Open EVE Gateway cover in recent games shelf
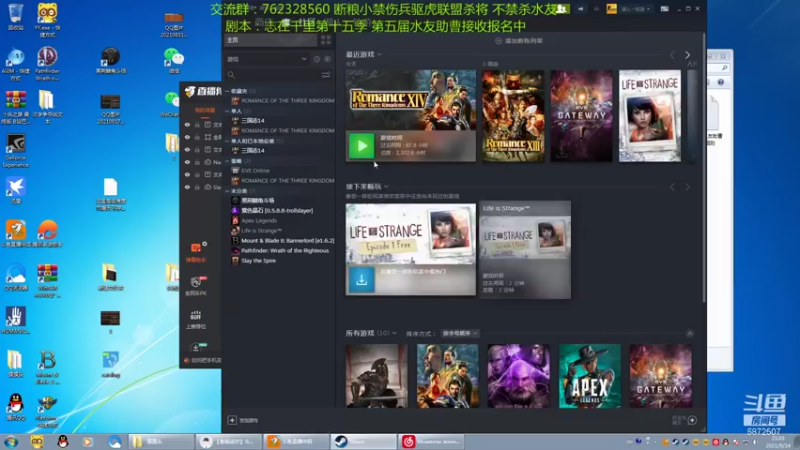The height and width of the screenshot is (450, 800). click(x=581, y=116)
